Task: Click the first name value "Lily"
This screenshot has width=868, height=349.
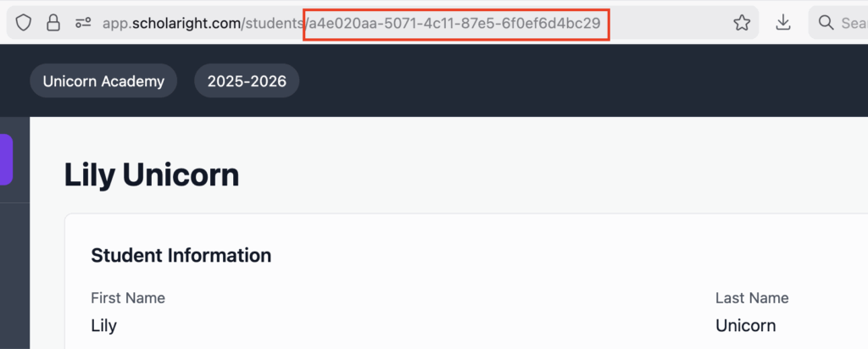Action: tap(103, 325)
